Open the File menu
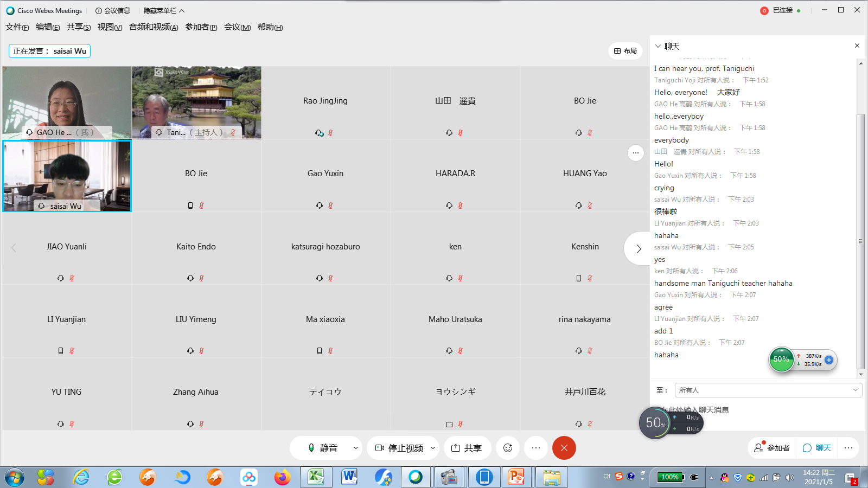 (x=17, y=27)
